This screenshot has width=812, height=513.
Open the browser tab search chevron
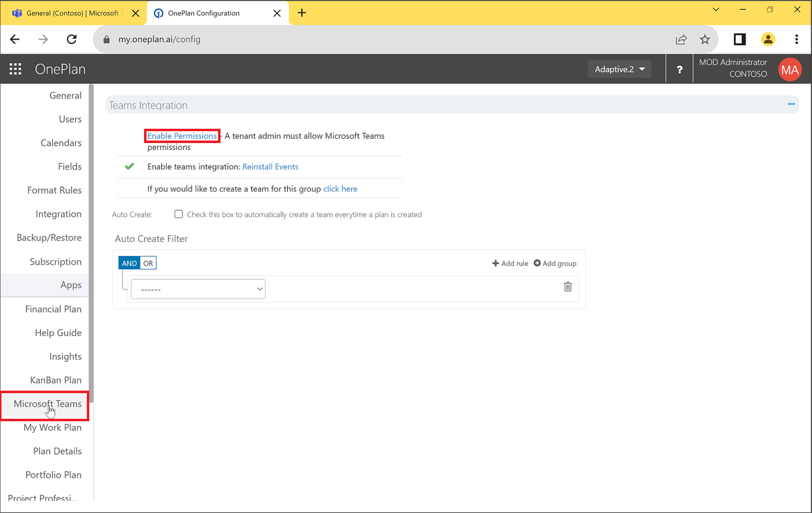coord(715,9)
